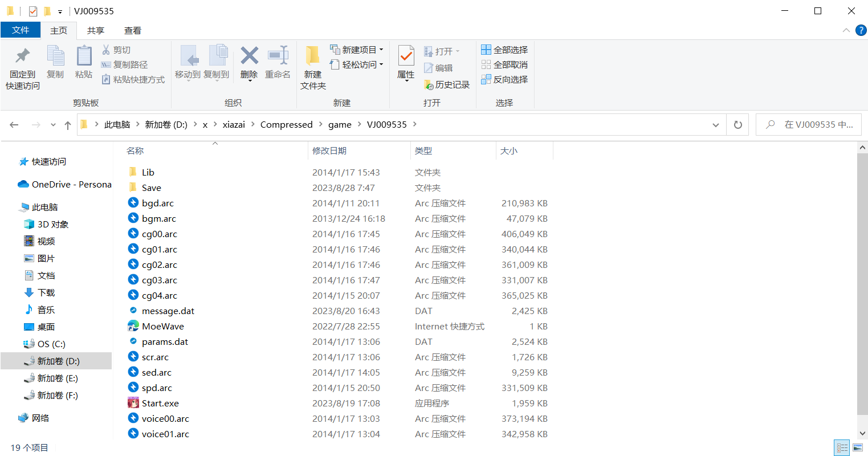Expand the address bar history dropdown
Screen dimensions: 868x456
[716, 125]
